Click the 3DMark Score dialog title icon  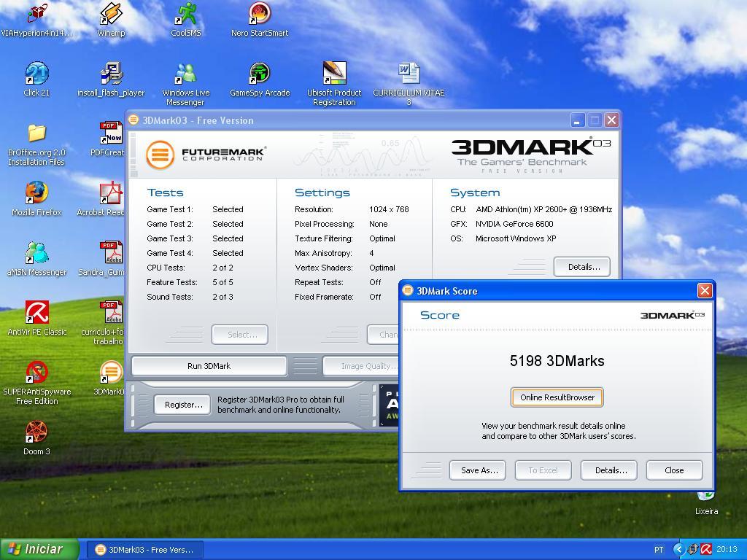tap(408, 290)
